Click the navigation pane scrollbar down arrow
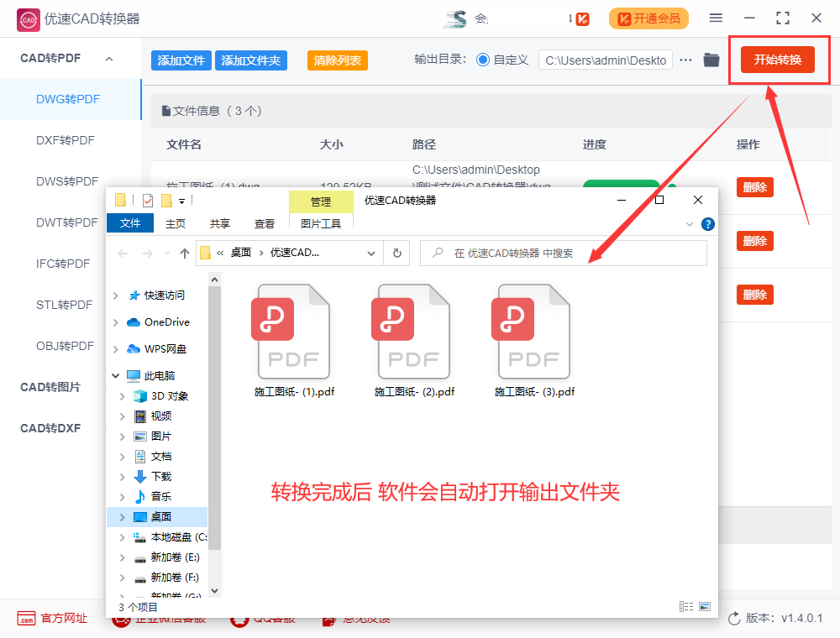Image resolution: width=840 pixels, height=638 pixels. tap(214, 591)
